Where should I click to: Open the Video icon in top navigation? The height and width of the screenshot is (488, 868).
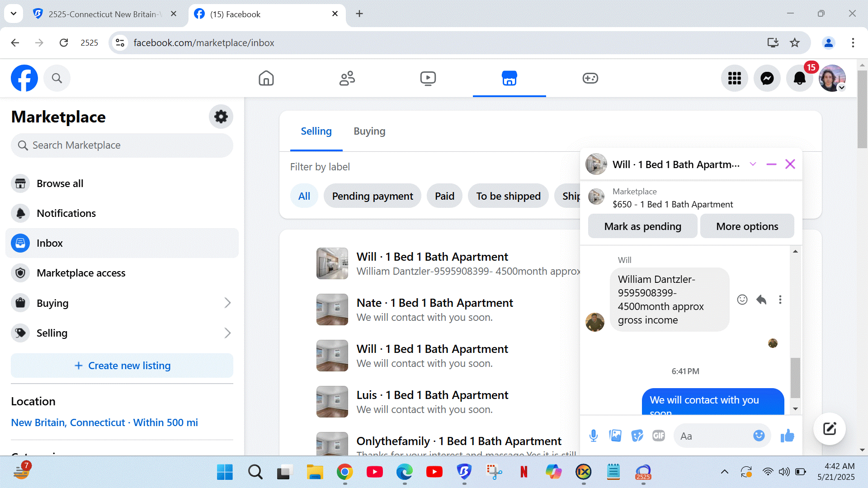[428, 78]
